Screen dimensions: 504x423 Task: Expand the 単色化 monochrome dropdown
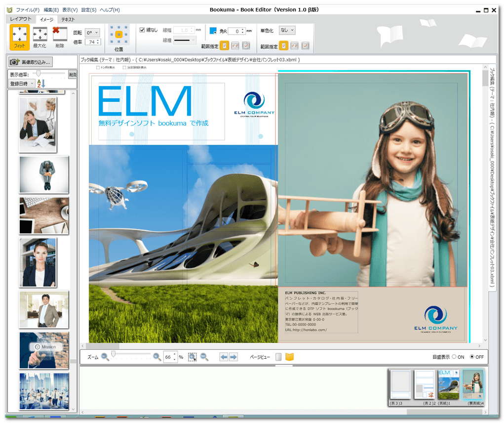click(287, 30)
